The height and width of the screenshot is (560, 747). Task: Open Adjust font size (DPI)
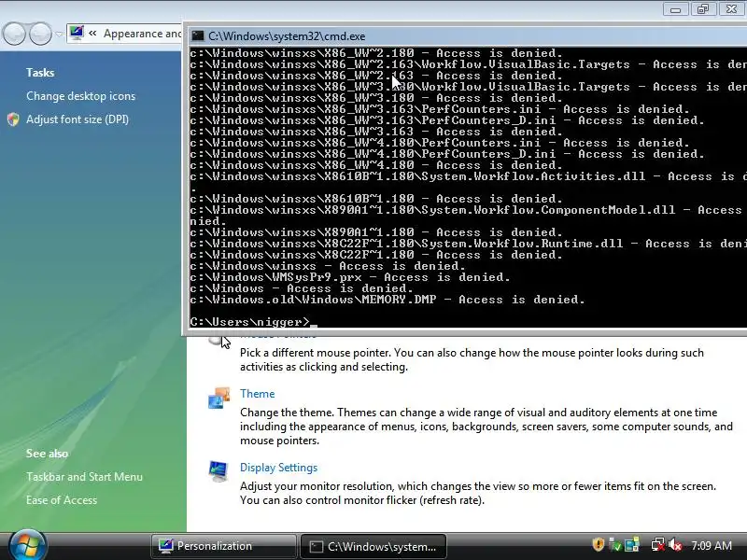click(78, 119)
